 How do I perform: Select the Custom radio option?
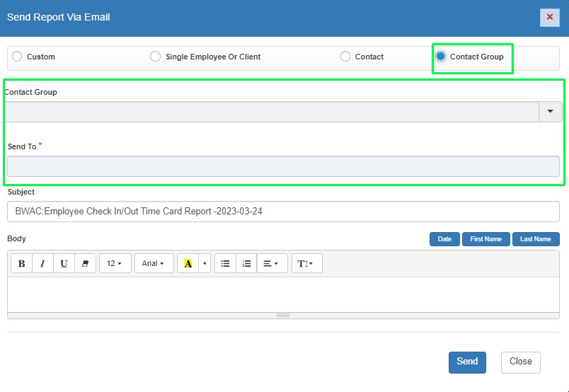click(x=18, y=57)
